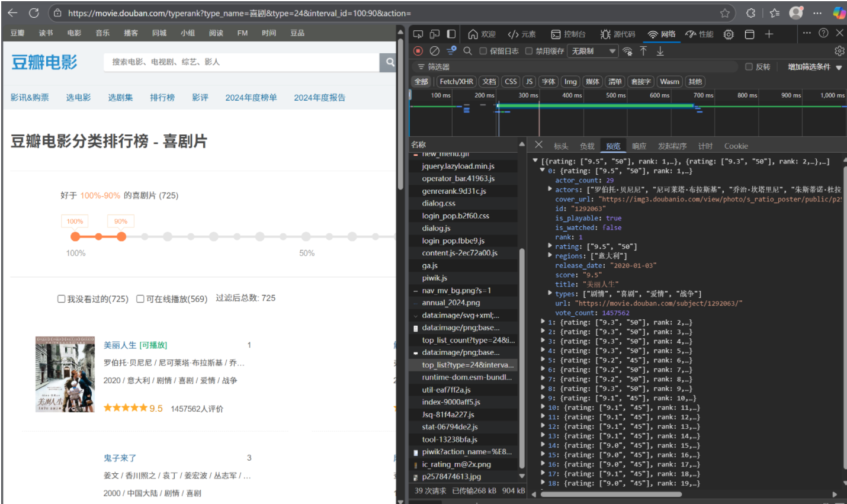Viewport: 847px width, 504px height.
Task: Expand the types array in preview
Action: [550, 294]
